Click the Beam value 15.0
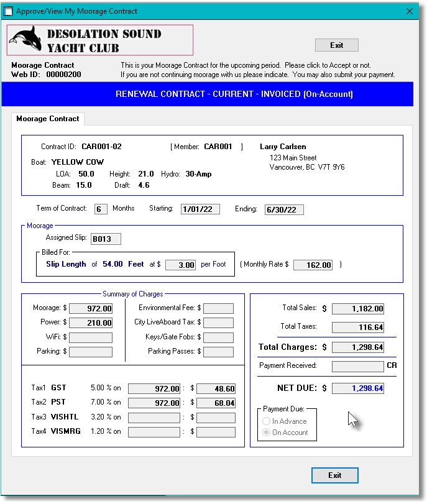427x504 pixels. (84, 185)
